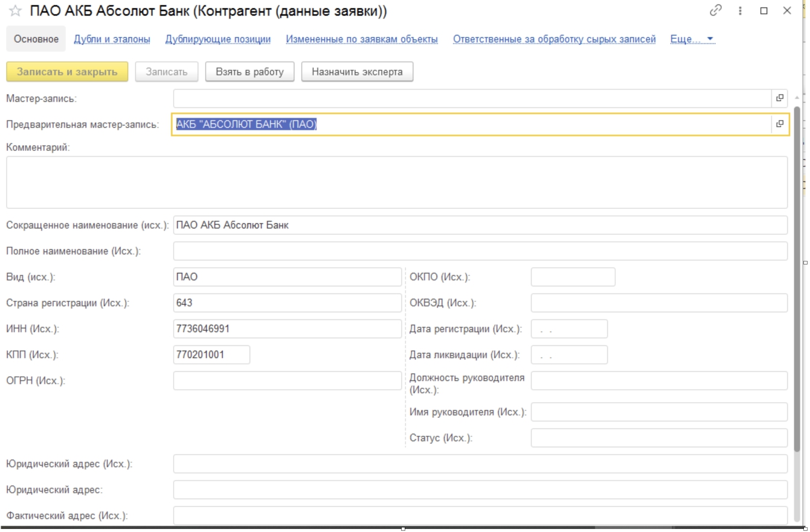Image resolution: width=810 pixels, height=532 pixels.
Task: Click the Назначить эксперта button
Action: pos(357,71)
